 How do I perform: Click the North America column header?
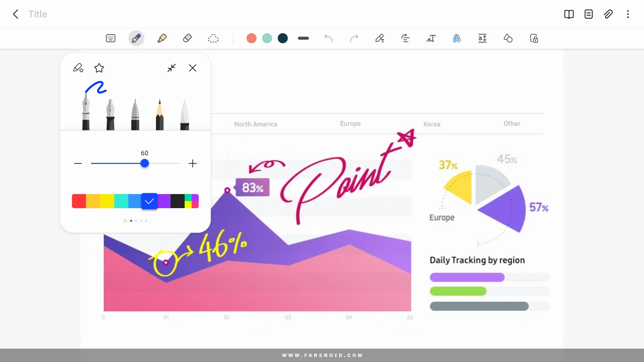click(x=256, y=124)
